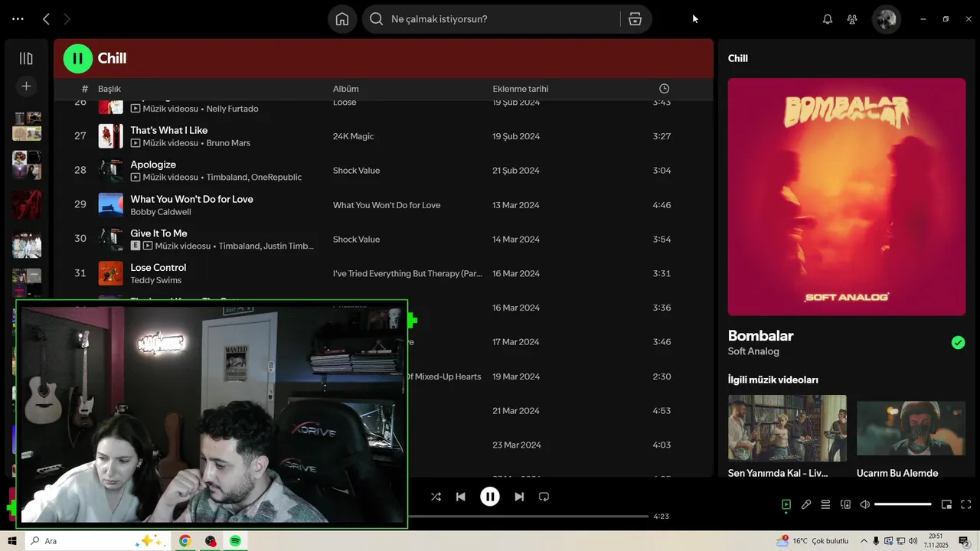This screenshot has height=551, width=980.
Task: Skip to the previous track
Action: point(461,497)
